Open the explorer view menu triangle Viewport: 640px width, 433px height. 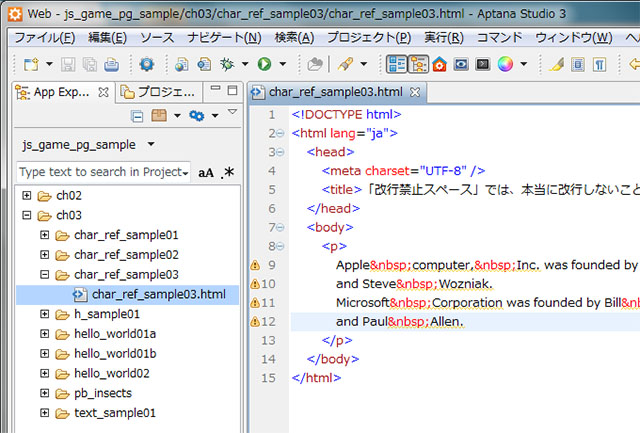(x=232, y=111)
